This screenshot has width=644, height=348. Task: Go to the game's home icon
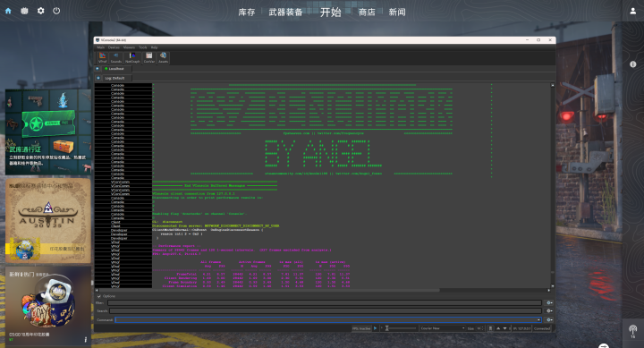point(8,11)
